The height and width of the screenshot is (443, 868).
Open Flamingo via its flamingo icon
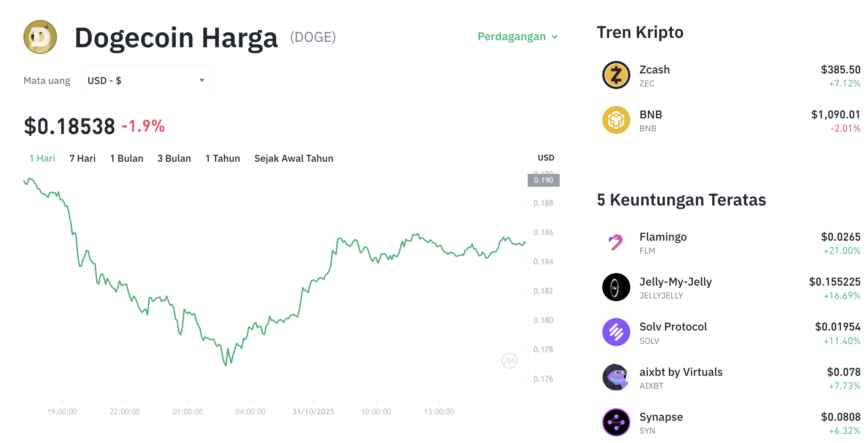point(616,242)
